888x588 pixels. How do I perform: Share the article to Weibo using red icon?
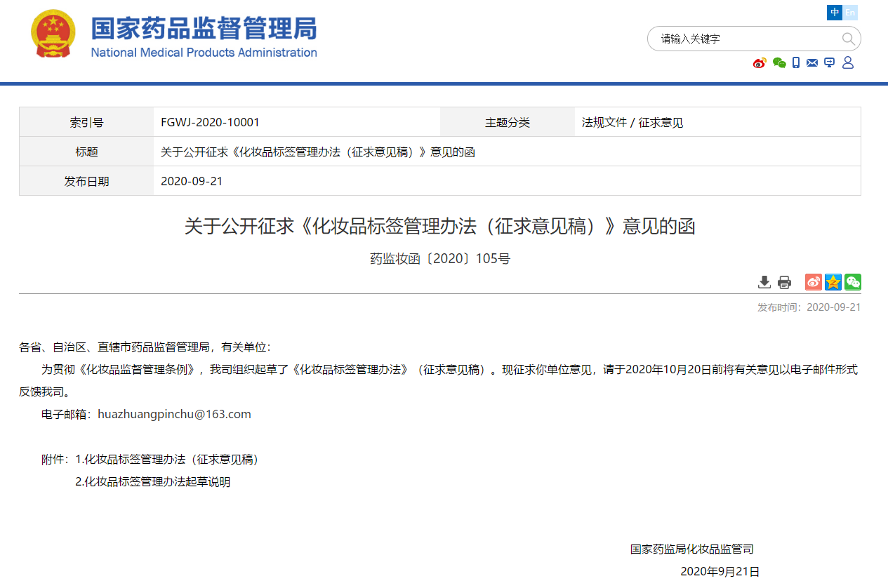(814, 282)
